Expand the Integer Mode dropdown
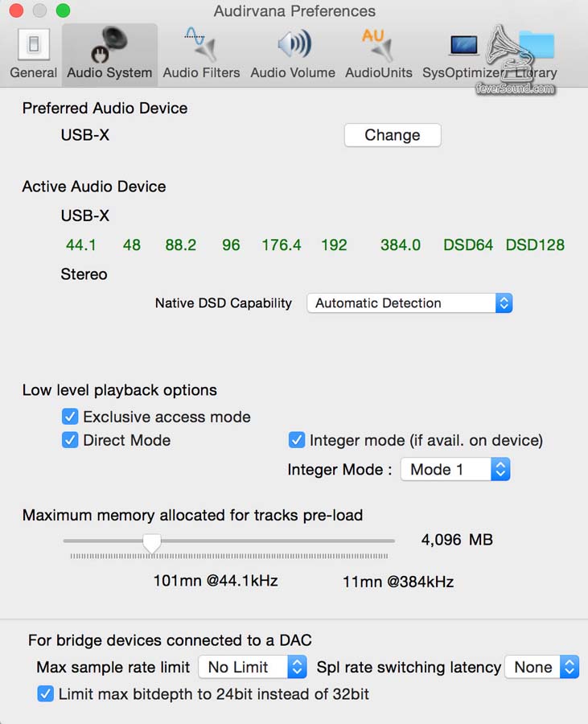Image resolution: width=588 pixels, height=724 pixels. point(455,470)
